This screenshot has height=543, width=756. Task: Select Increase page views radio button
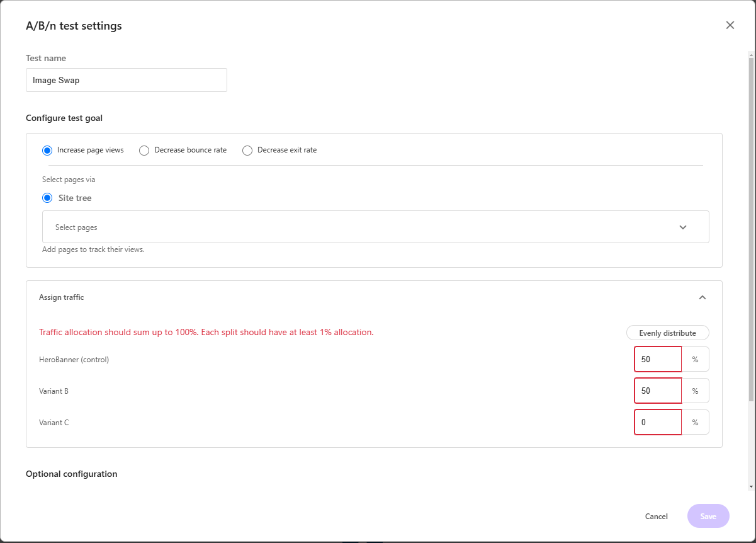pos(47,151)
